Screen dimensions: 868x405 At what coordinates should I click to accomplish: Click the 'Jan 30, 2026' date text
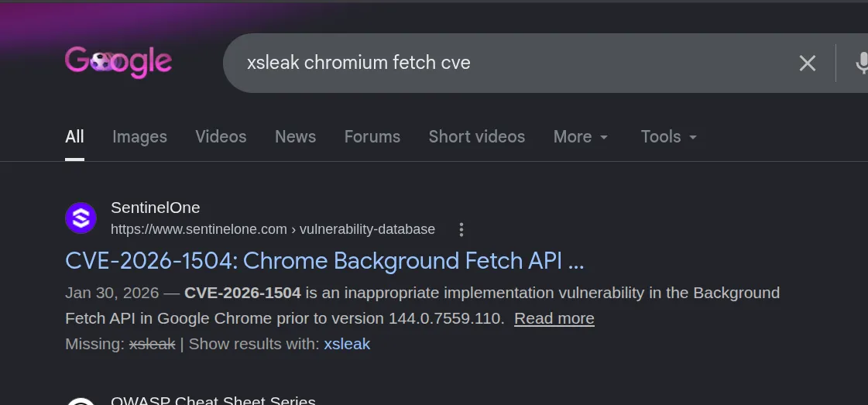click(112, 293)
